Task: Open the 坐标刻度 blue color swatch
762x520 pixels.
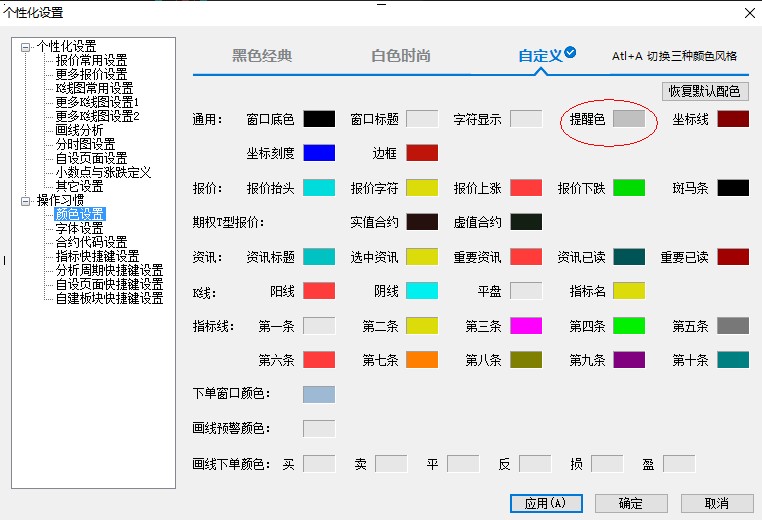Action: pyautogui.click(x=319, y=153)
